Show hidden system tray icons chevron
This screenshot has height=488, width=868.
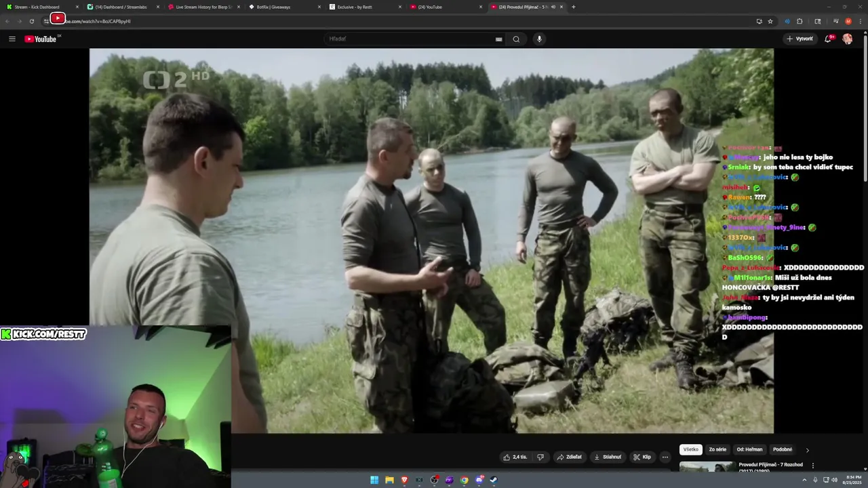tap(805, 480)
